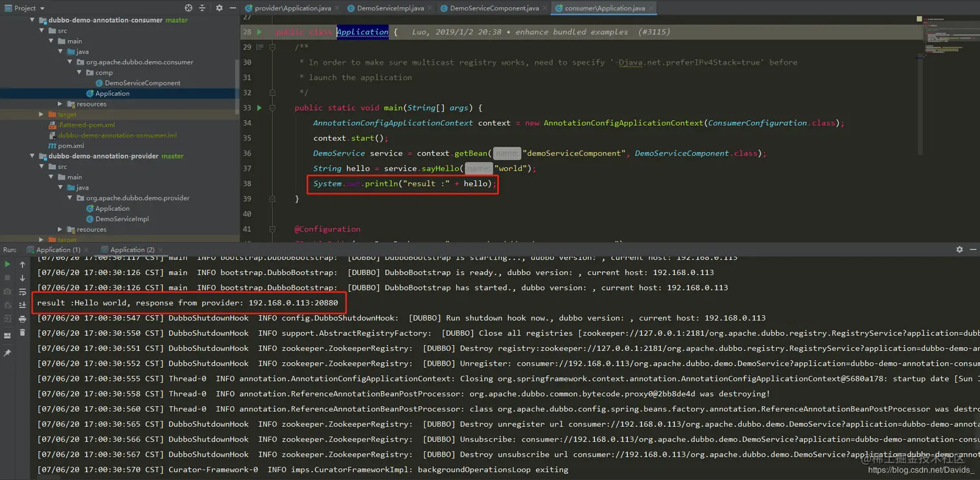Click the dump threads camera icon
Viewport: 980px width, 480px height.
point(7,292)
